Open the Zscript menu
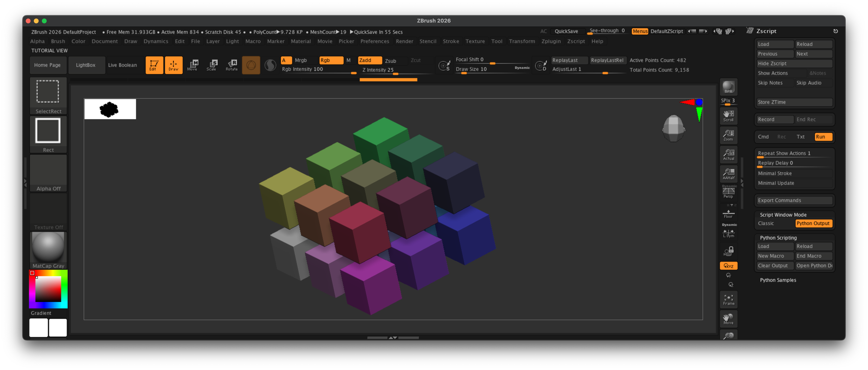868x370 pixels. 576,41
